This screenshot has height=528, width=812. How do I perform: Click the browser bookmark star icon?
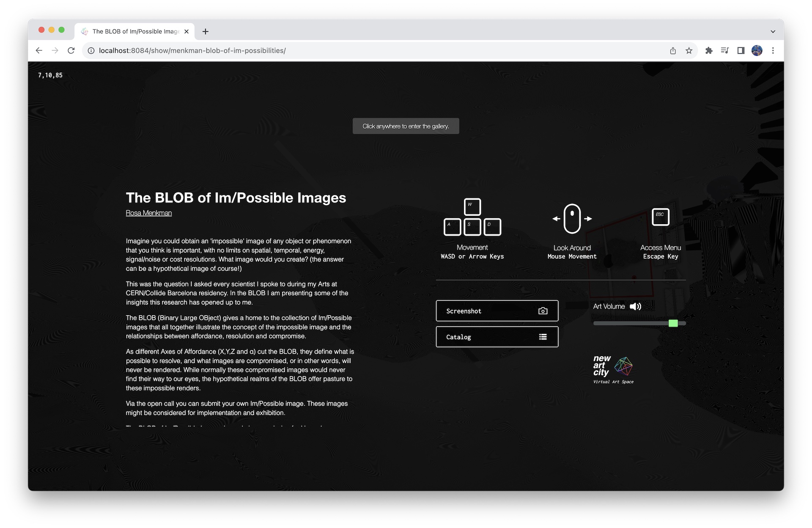point(689,50)
